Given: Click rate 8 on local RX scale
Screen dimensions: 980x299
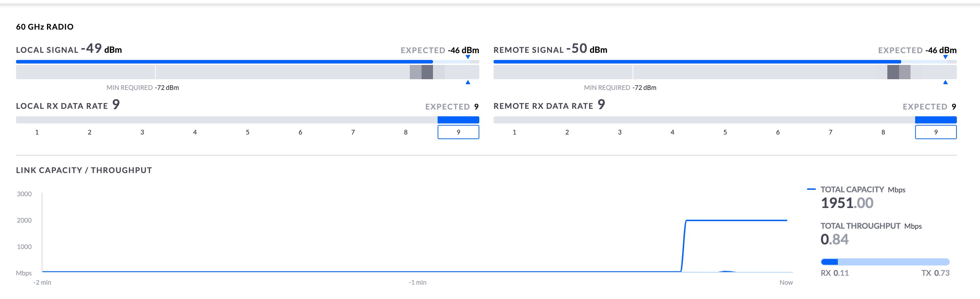Looking at the screenshot, I should tap(406, 132).
